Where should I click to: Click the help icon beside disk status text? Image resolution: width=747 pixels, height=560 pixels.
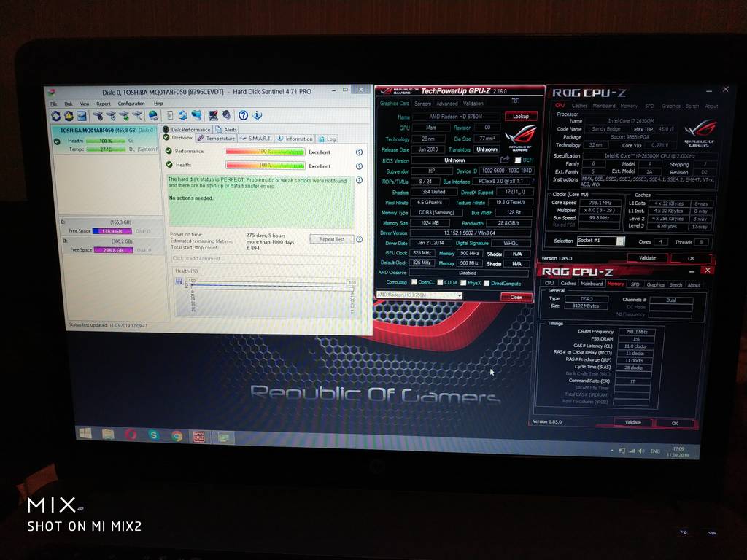tap(359, 181)
